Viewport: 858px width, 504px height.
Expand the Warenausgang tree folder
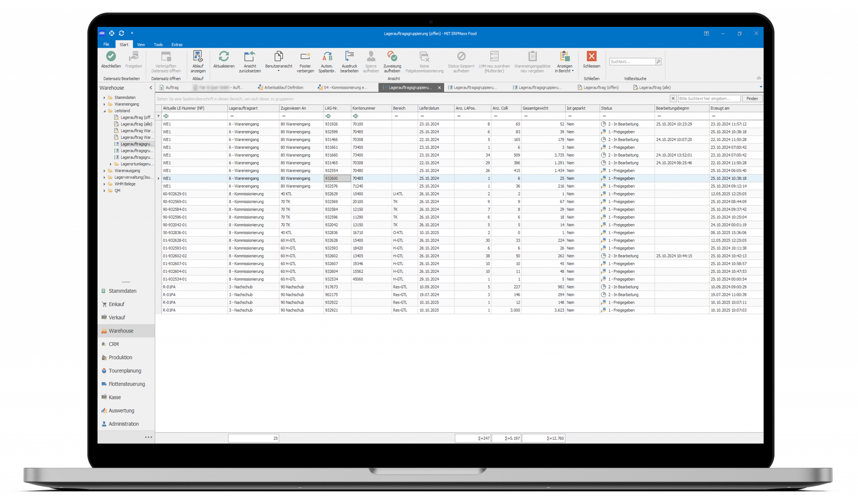(105, 171)
